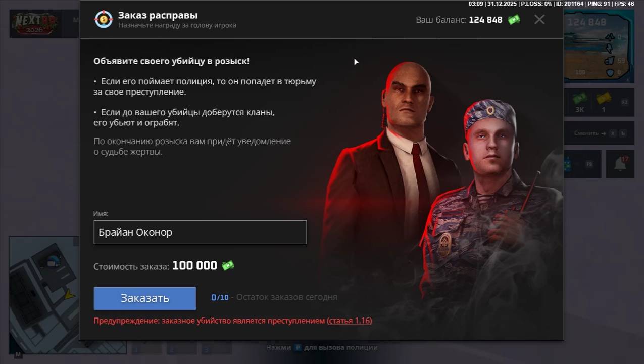Click the cash icon beside balance 124 848
The height and width of the screenshot is (364, 644).
pyautogui.click(x=514, y=20)
